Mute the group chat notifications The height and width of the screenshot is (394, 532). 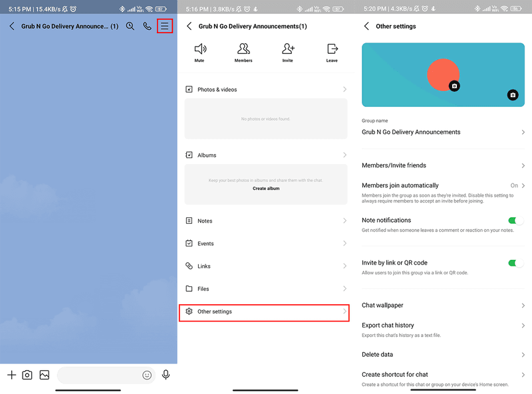[199, 52]
